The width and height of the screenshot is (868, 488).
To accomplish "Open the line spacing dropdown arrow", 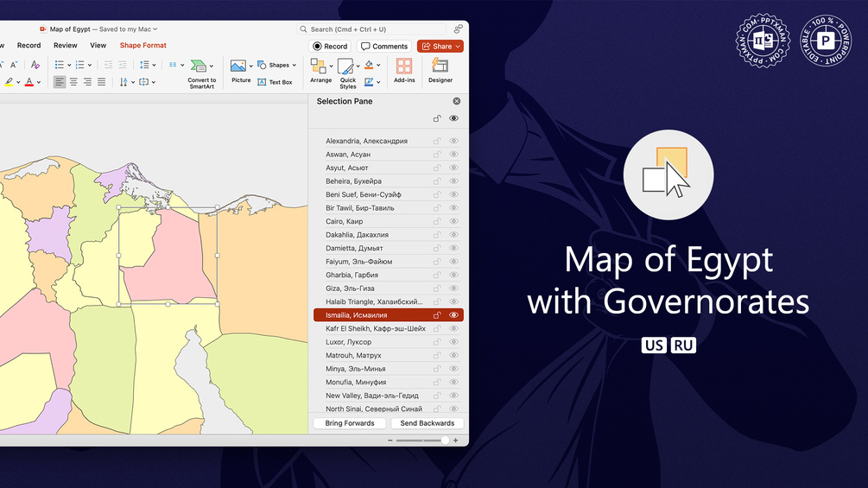I will point(154,66).
